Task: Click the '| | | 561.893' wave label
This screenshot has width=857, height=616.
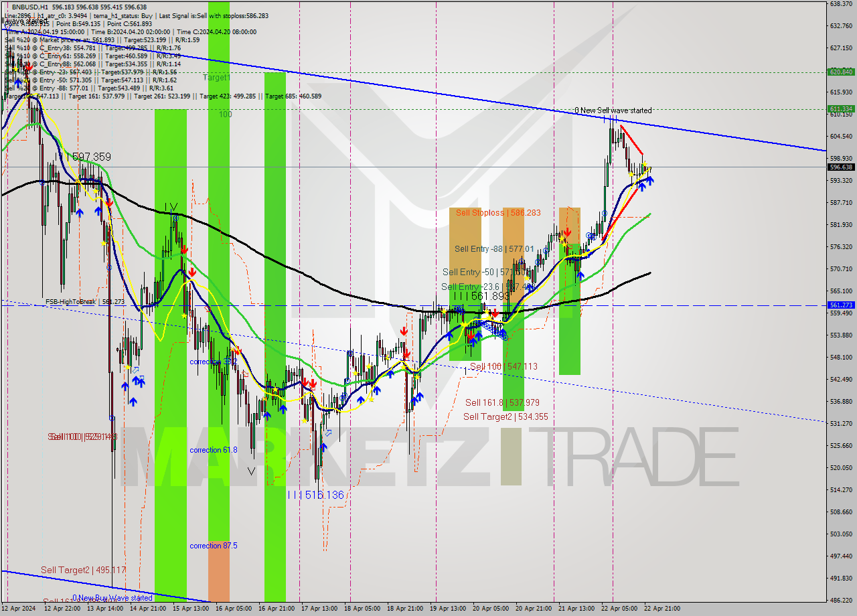Action: coord(481,296)
